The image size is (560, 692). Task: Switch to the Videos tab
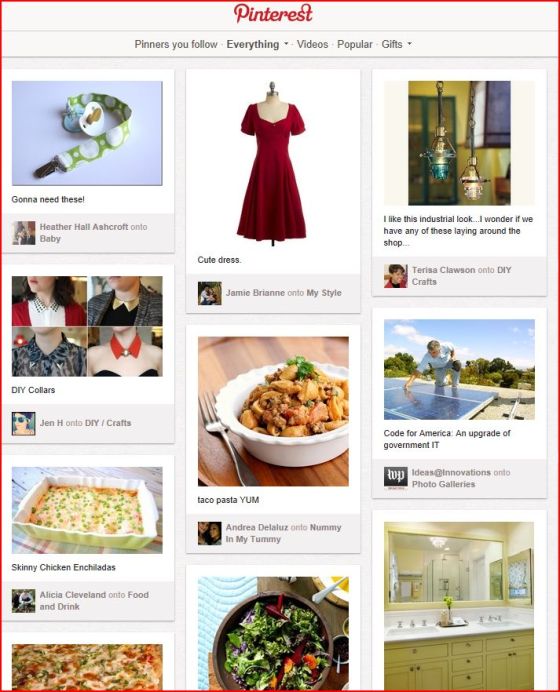click(x=312, y=44)
